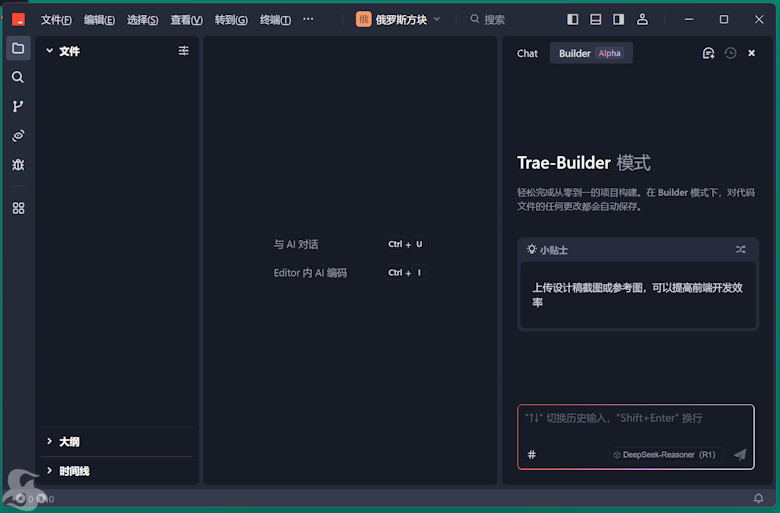Click the tip text about 上传设计稿截图

pos(637,295)
